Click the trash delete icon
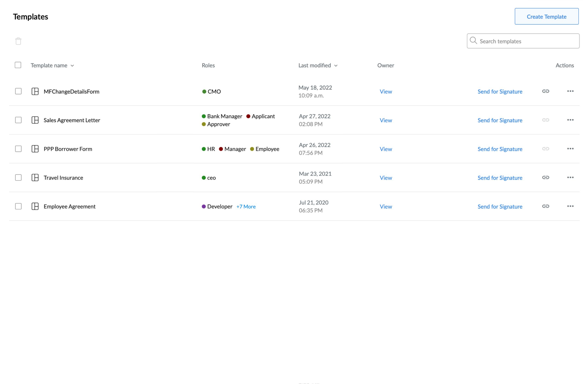The image size is (588, 384). click(18, 41)
